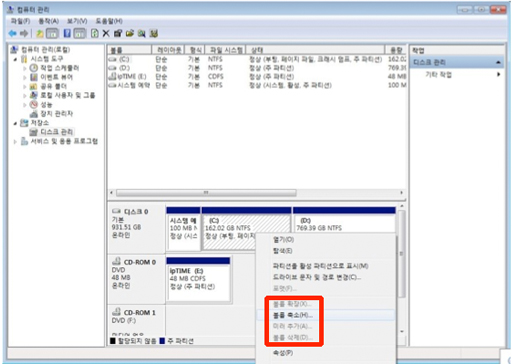Open Help via blue question mark icon
This screenshot has width=514, height=364.
click(67, 33)
